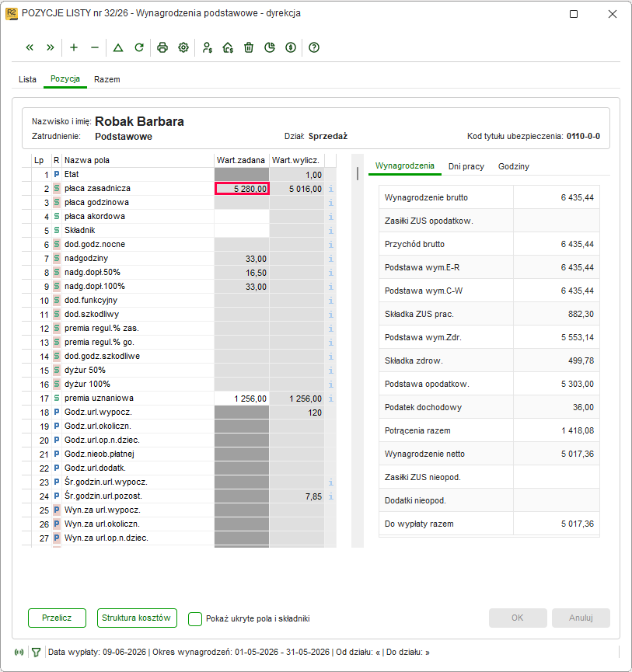632x672 pixels.
Task: Switch to the Lista tab
Action: [x=27, y=79]
